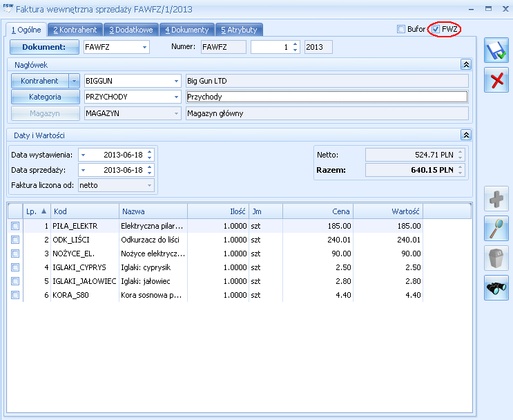
Task: Open search with the binoculars icon
Action: tap(496, 288)
